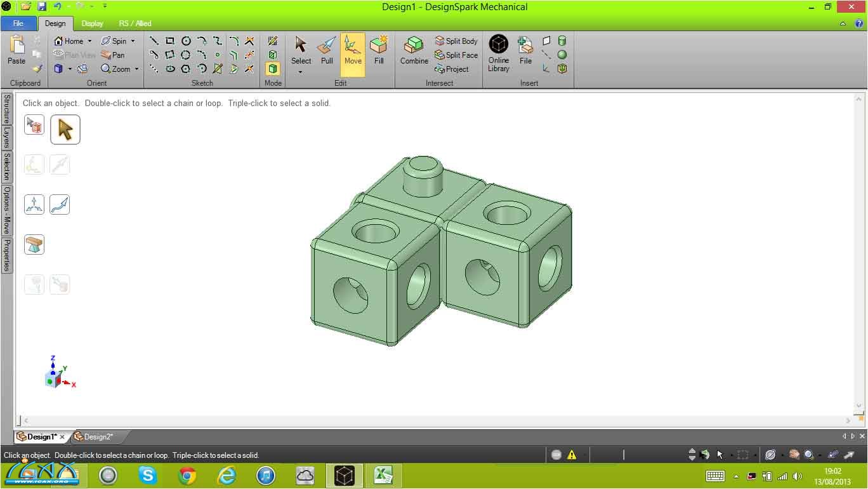
Task: Click the Combine tool in Intersect group
Action: pos(414,51)
